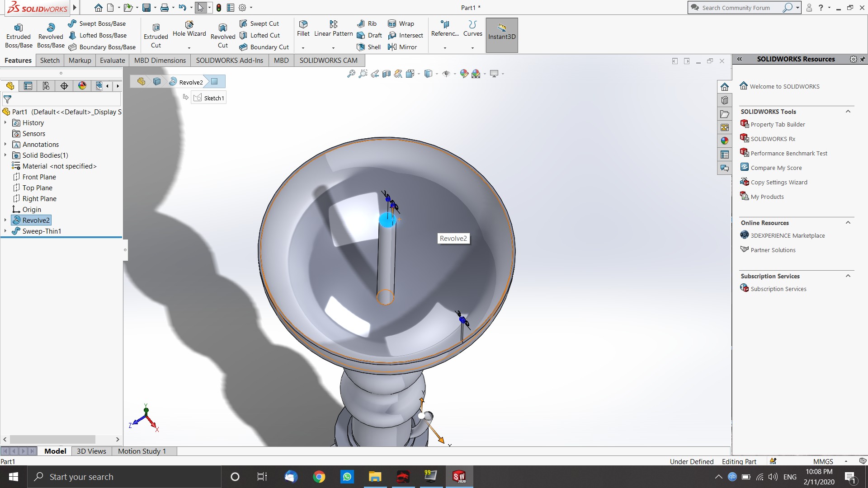Select the Revolved Cut tool

(222, 28)
